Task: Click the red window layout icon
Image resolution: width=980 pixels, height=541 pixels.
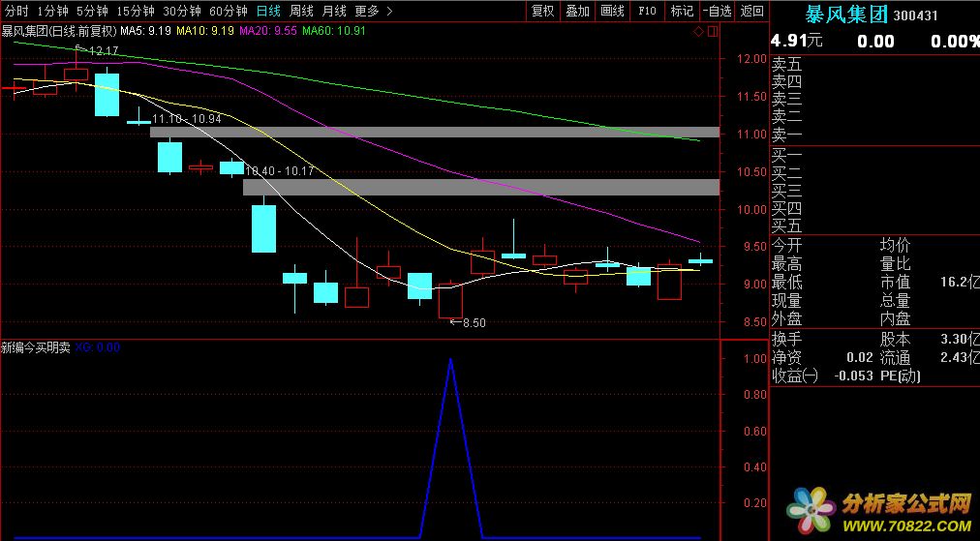Action: pyautogui.click(x=713, y=31)
